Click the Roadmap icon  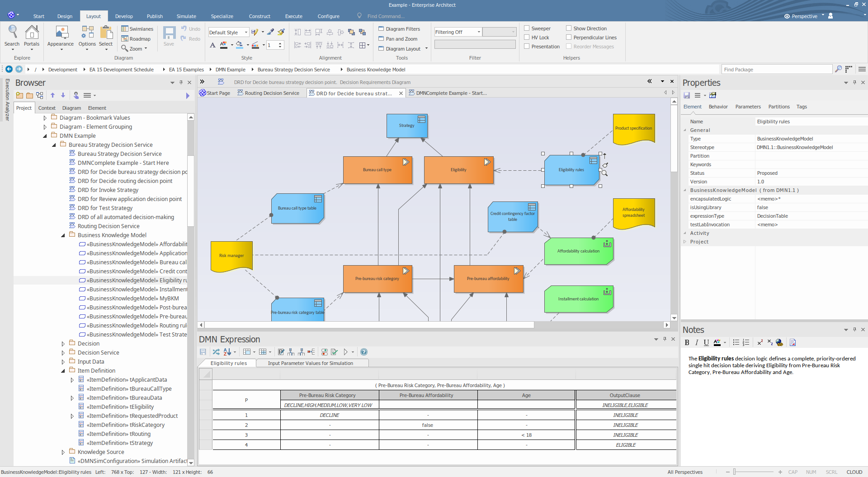pyautogui.click(x=136, y=39)
